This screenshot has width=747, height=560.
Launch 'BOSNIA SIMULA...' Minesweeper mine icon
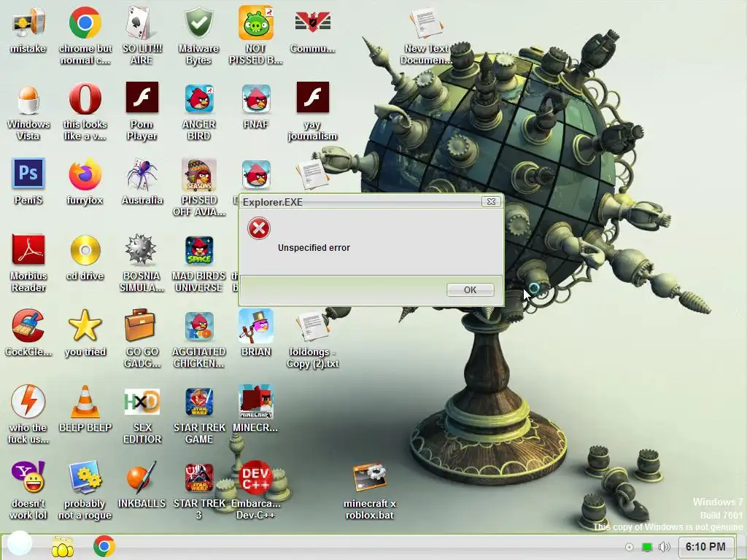(142, 249)
